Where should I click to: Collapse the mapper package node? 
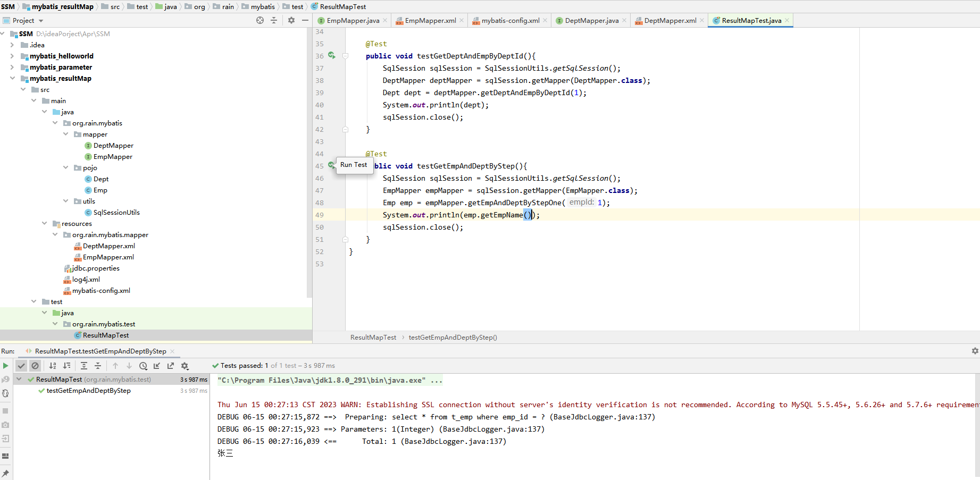coord(66,134)
